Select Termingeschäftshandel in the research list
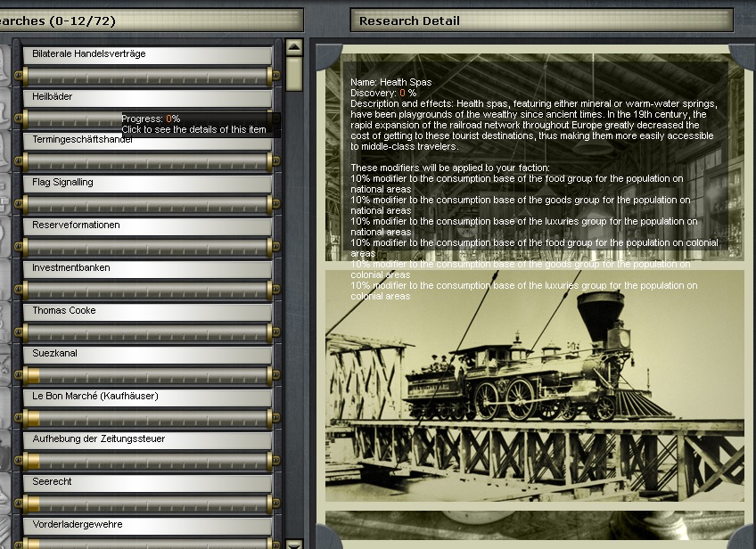This screenshot has width=756, height=549. (147, 141)
